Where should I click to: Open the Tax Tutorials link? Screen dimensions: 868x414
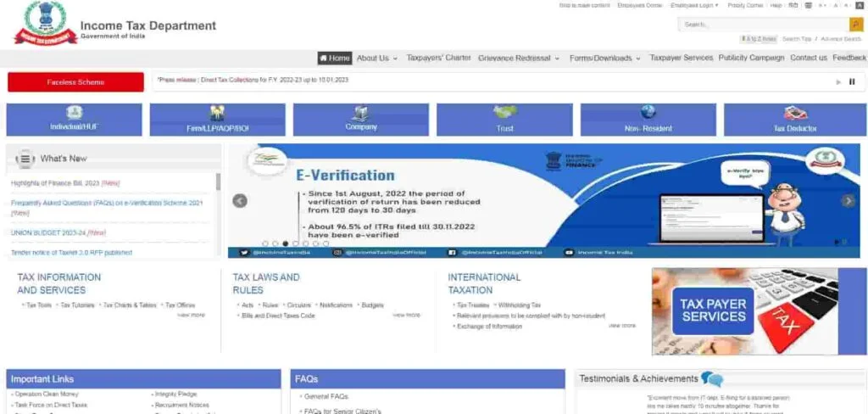[77, 305]
